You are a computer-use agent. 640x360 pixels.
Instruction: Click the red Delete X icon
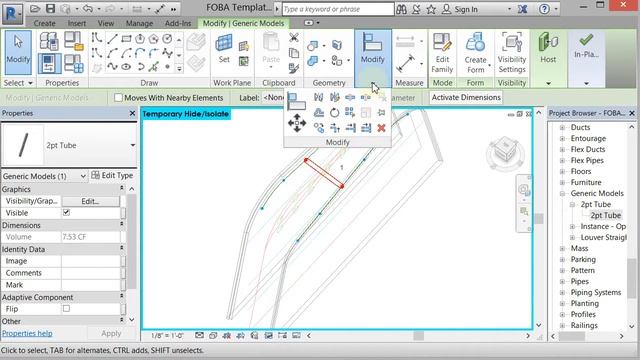tap(381, 128)
